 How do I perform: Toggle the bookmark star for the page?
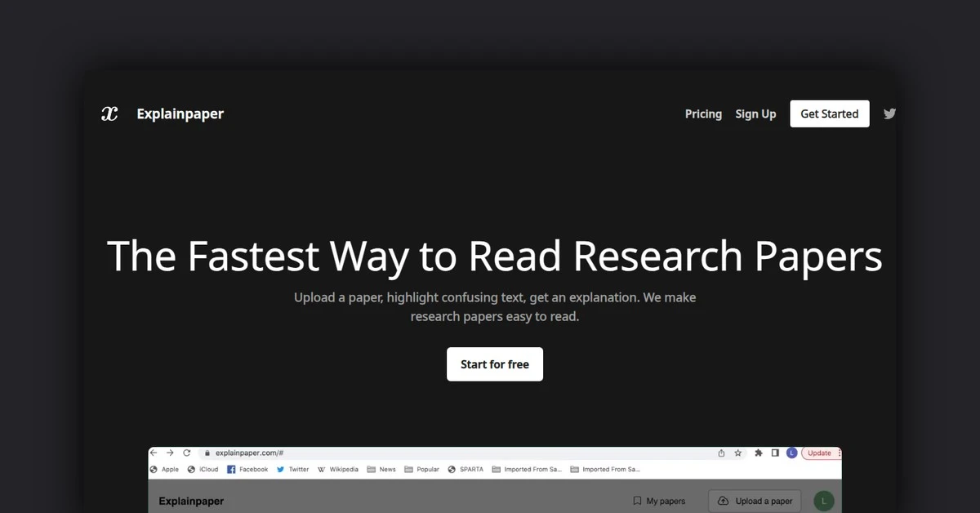click(737, 453)
